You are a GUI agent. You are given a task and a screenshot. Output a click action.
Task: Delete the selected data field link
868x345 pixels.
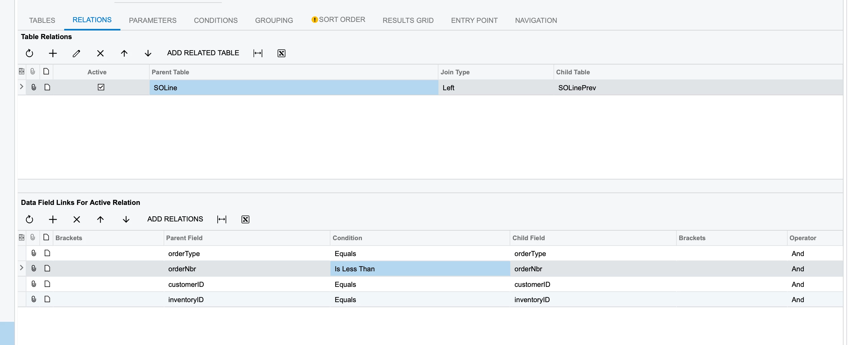pos(77,219)
